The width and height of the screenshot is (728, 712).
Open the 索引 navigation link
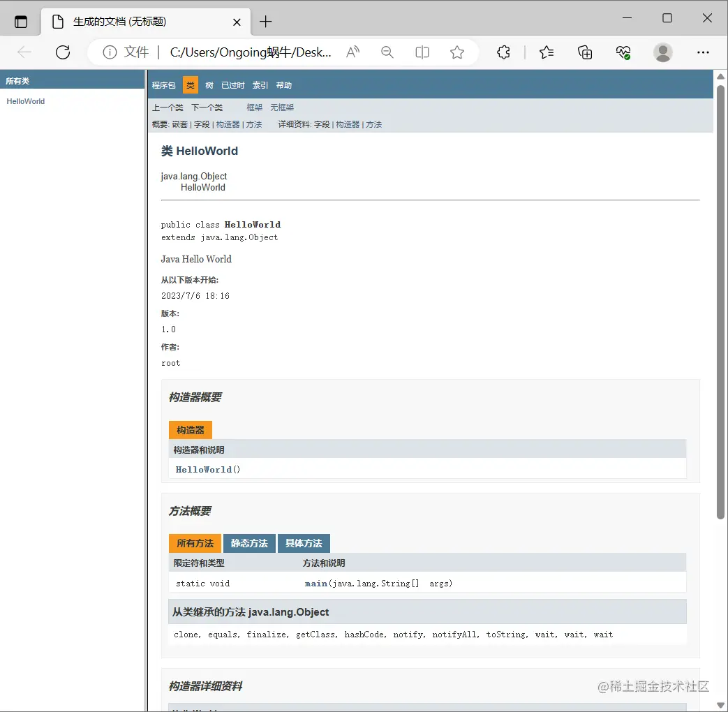[260, 85]
